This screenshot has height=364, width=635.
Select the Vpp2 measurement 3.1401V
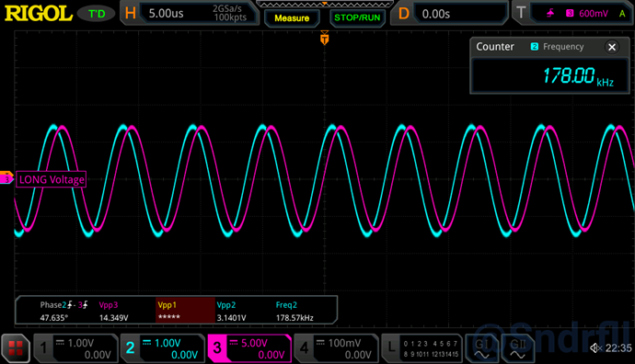point(231,311)
